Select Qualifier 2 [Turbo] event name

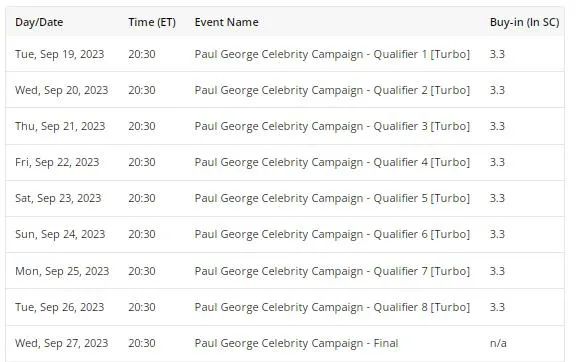click(x=332, y=90)
